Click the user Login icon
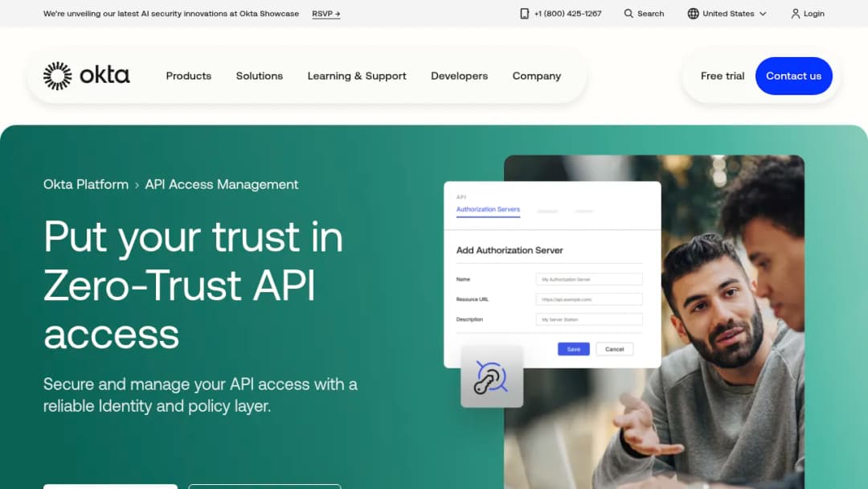The width and height of the screenshot is (868, 489). tap(796, 14)
